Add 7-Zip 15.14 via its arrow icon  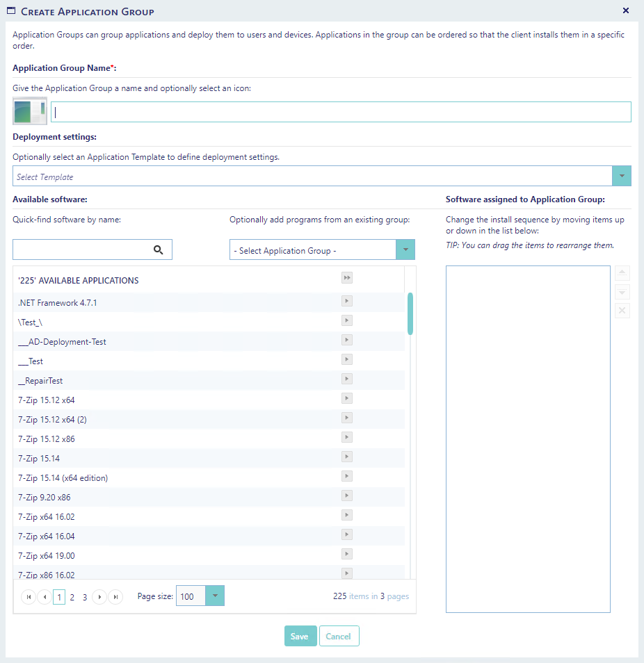click(x=347, y=457)
